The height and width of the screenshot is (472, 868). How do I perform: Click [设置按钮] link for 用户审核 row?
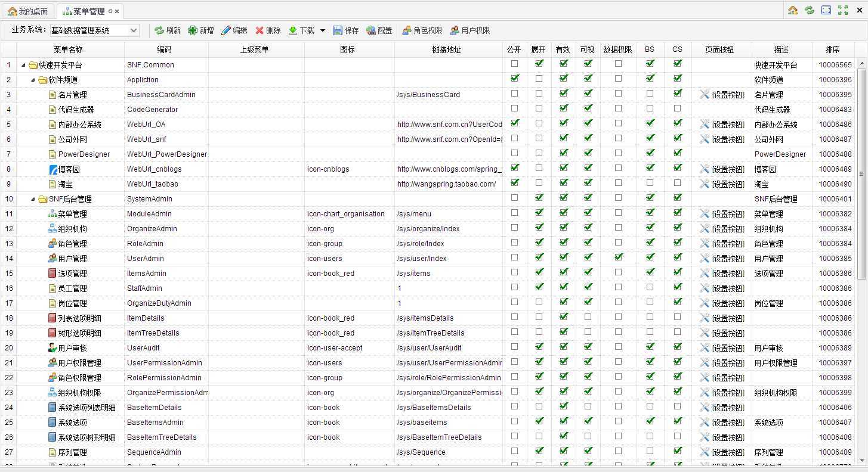(728, 348)
